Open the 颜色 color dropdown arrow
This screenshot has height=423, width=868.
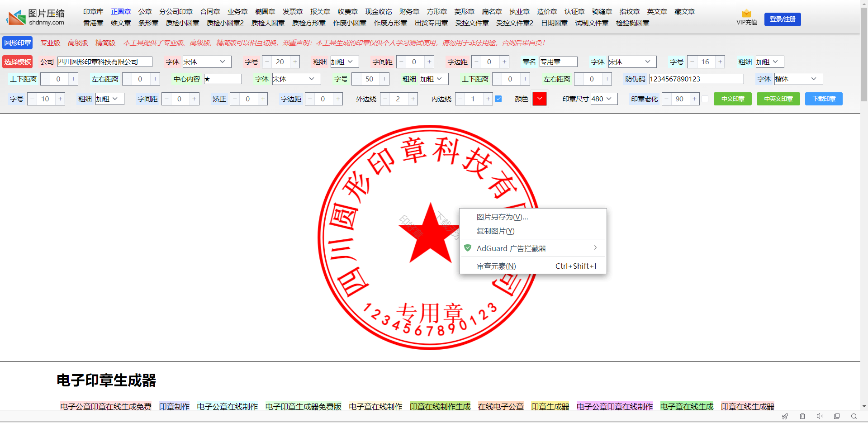(540, 99)
